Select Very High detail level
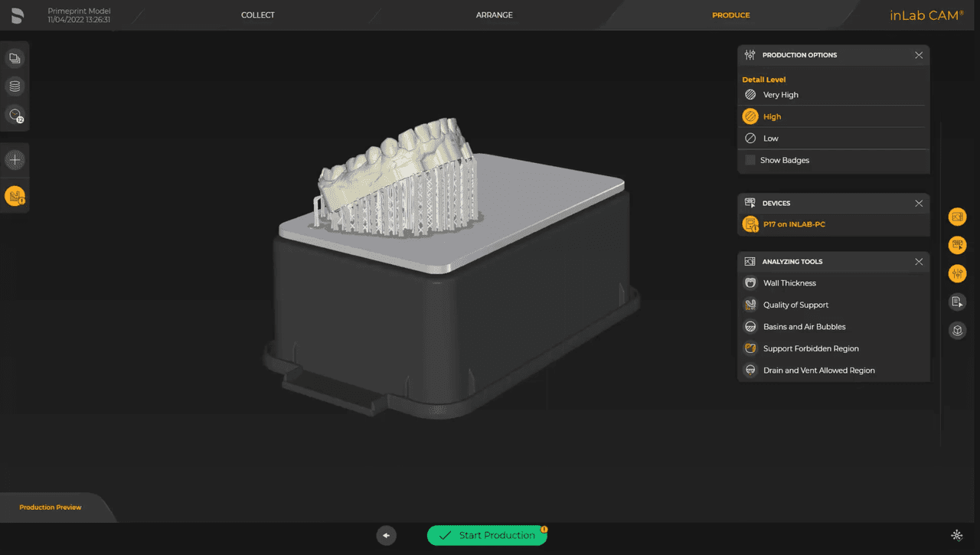This screenshot has width=980, height=555. (781, 94)
